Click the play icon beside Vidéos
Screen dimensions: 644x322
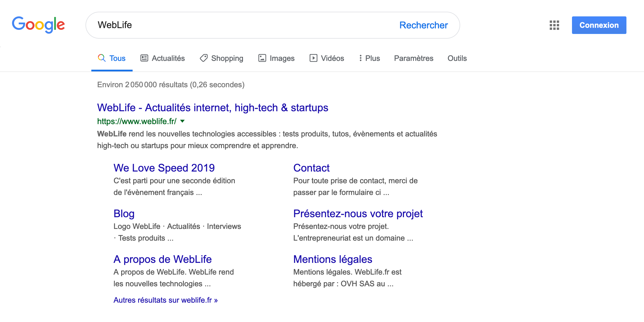314,58
